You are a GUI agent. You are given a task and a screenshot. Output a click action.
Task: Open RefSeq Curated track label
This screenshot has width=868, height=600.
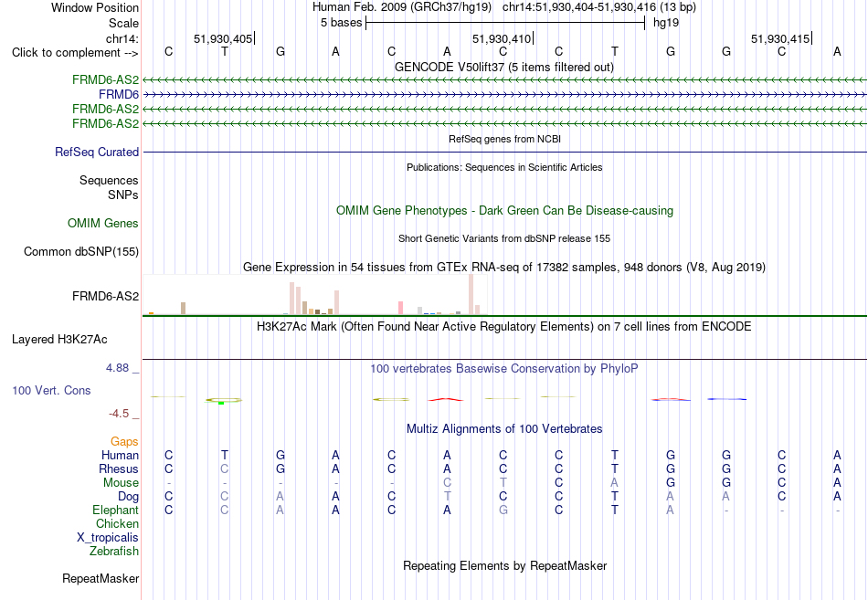click(x=97, y=153)
